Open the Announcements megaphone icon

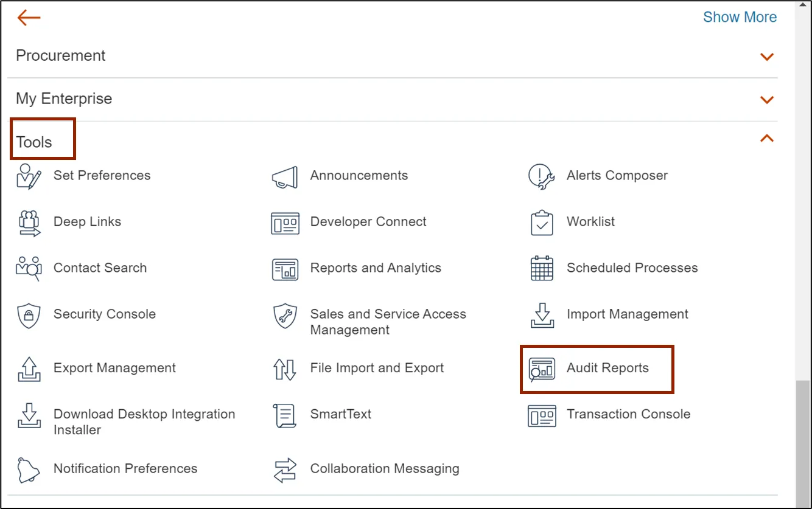(x=284, y=176)
